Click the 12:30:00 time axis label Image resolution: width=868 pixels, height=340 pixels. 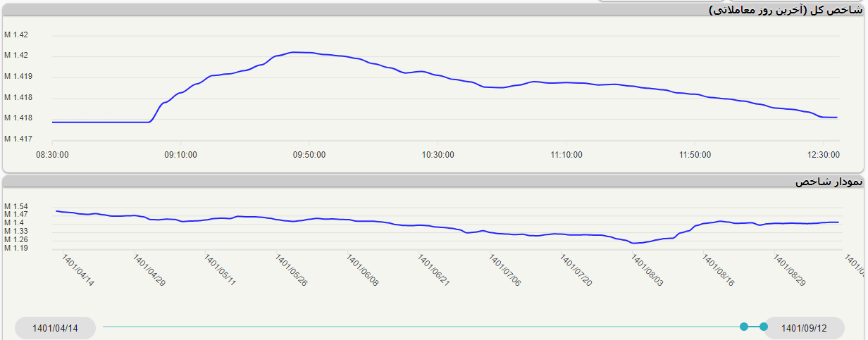pos(823,154)
